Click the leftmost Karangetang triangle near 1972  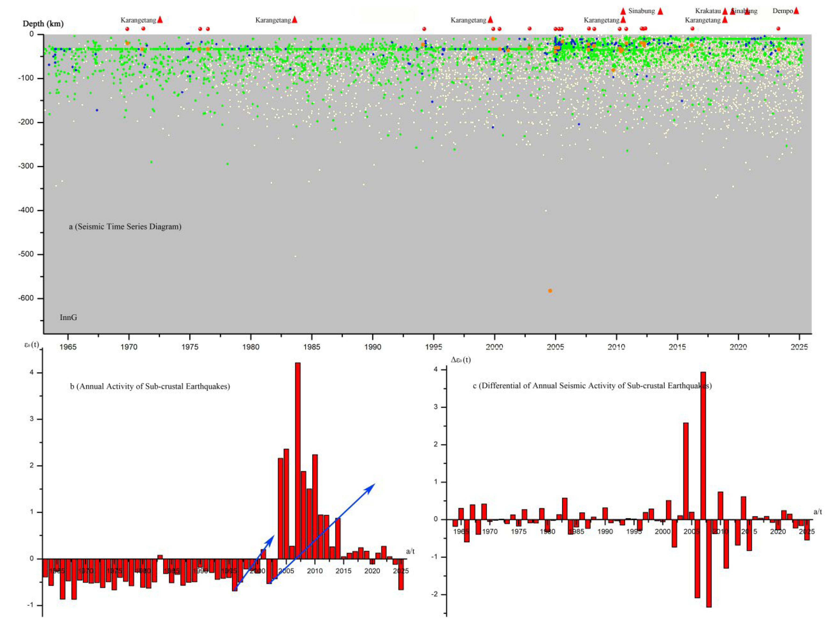(x=160, y=19)
